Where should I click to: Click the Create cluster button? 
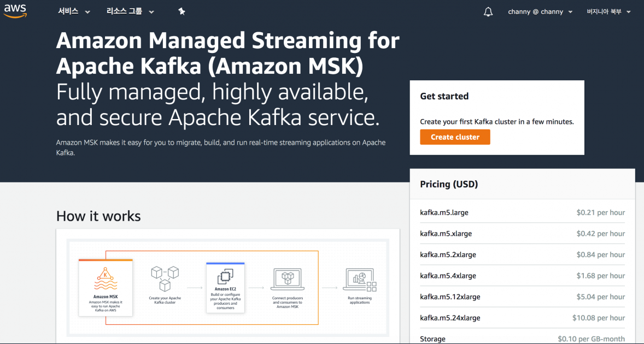tap(455, 137)
